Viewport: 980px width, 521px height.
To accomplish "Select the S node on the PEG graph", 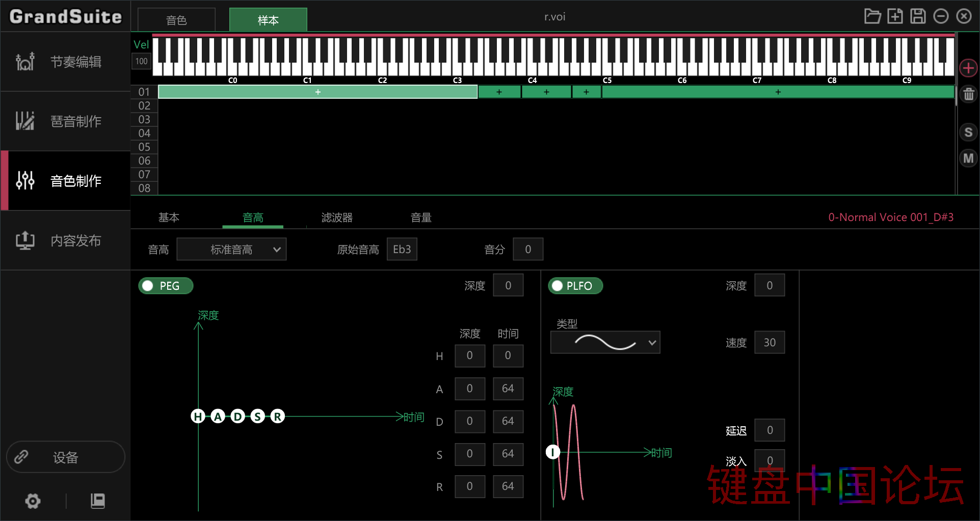I will tap(257, 417).
